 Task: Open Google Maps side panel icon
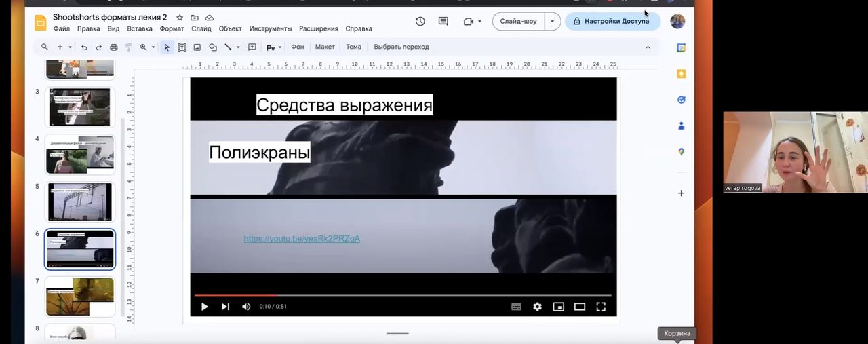682,152
